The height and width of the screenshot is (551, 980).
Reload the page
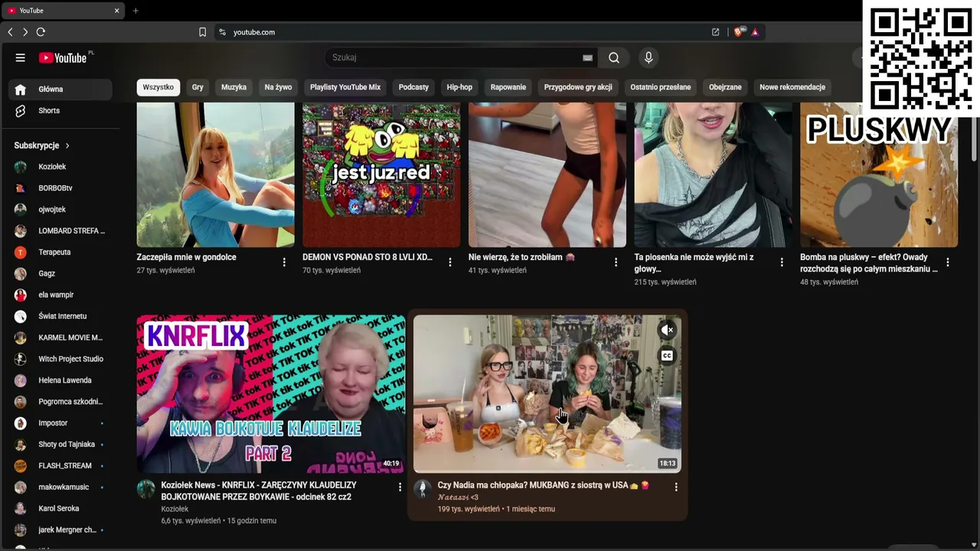click(41, 32)
